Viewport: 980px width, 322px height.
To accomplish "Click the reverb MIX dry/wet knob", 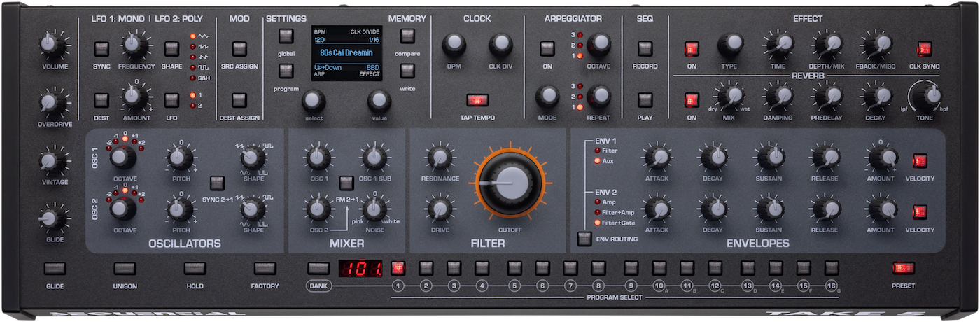I will [730, 96].
